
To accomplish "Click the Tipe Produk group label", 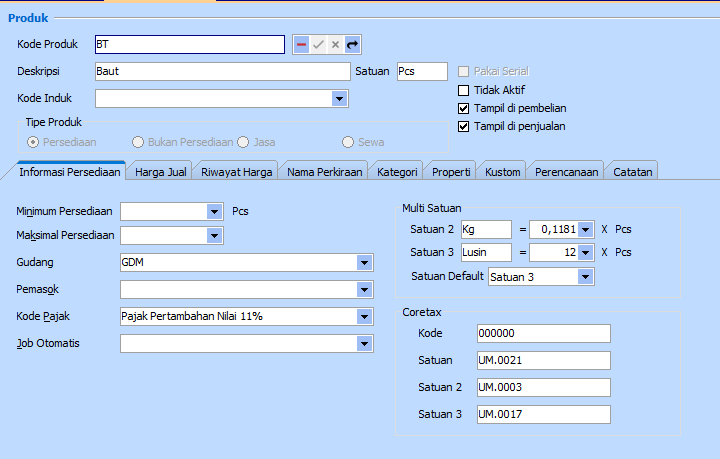I will tap(53, 122).
